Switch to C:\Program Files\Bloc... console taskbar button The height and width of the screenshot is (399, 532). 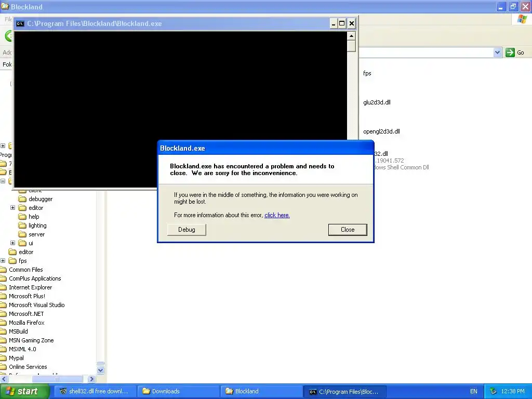point(344,392)
